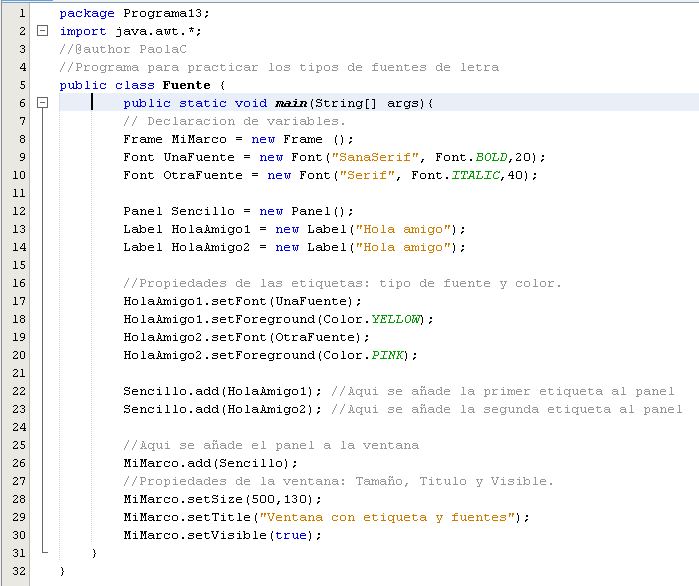Click 'Sencillo.add(HolaAmigo2);' statement
699x586 pixels.
tap(222, 409)
